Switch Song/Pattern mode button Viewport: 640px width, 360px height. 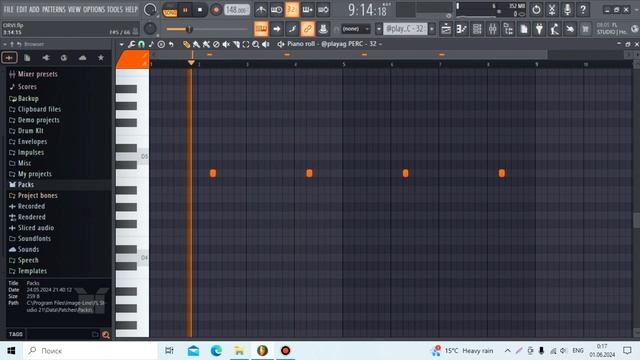click(170, 10)
